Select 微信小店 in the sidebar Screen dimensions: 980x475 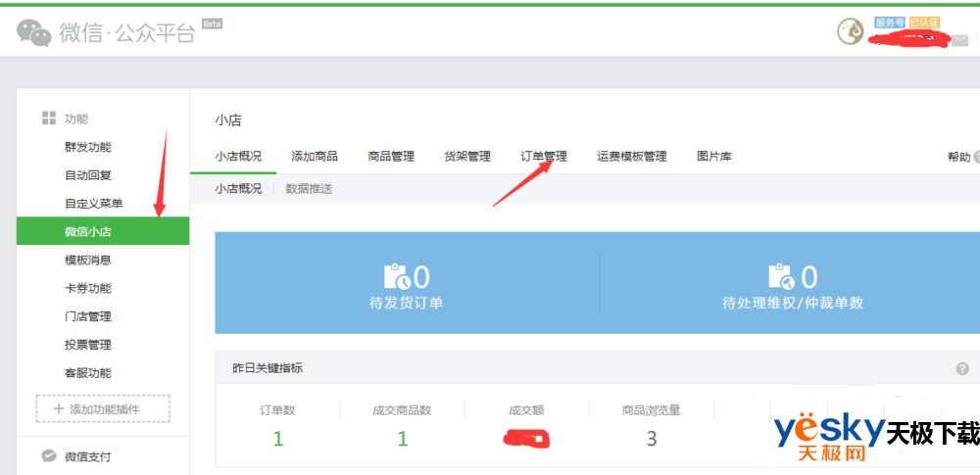click(103, 231)
